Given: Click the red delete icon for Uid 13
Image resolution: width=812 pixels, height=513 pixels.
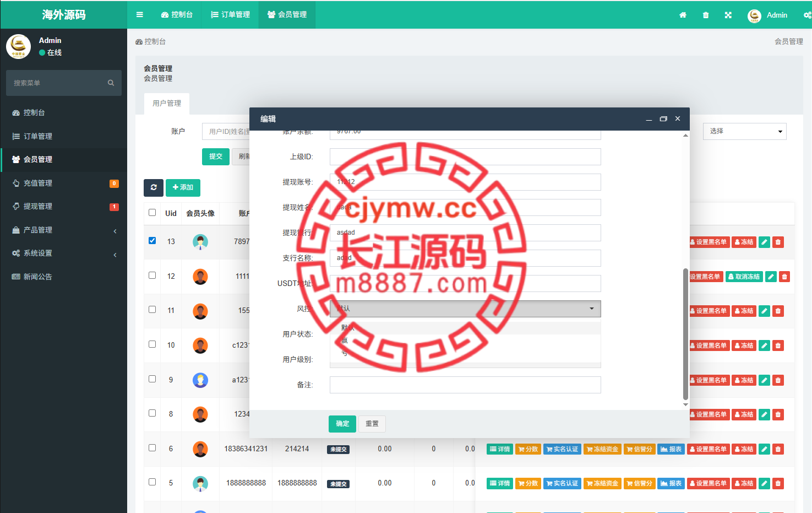Looking at the screenshot, I should (778, 242).
